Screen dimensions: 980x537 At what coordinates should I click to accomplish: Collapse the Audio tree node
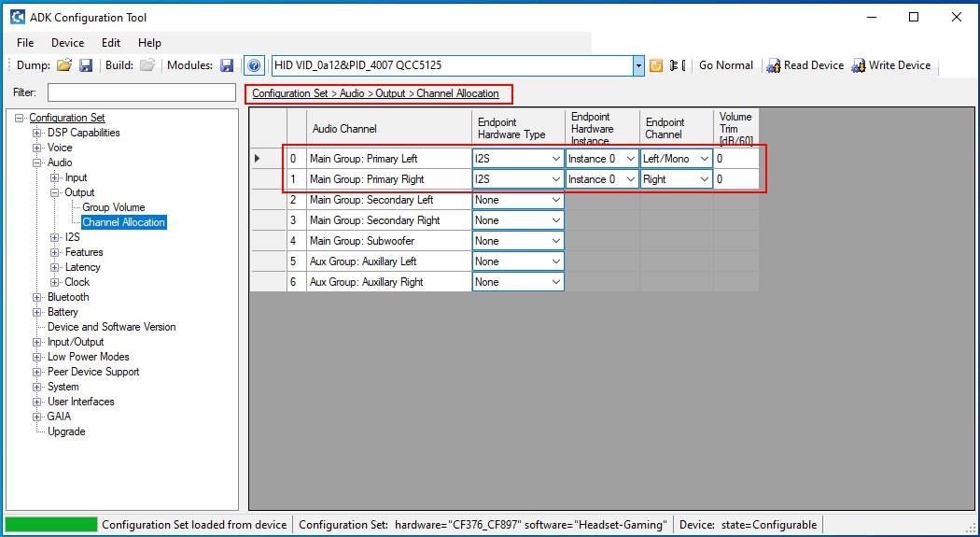(x=37, y=163)
